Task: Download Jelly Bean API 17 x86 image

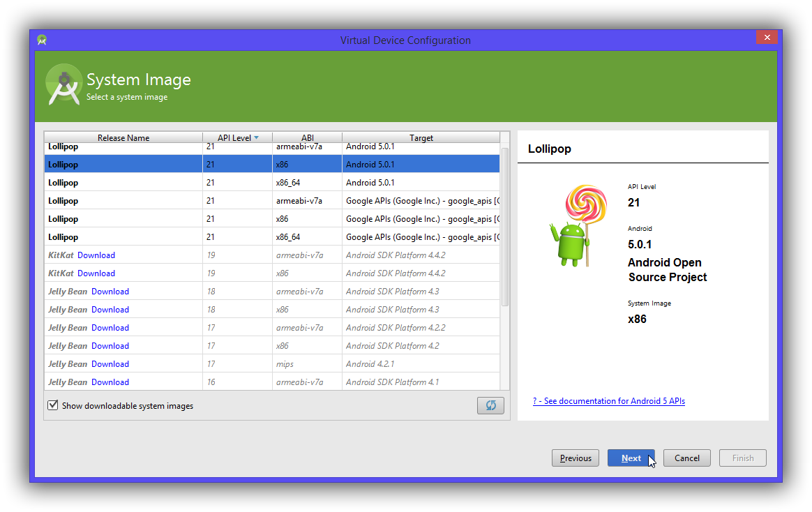Action: coord(110,346)
